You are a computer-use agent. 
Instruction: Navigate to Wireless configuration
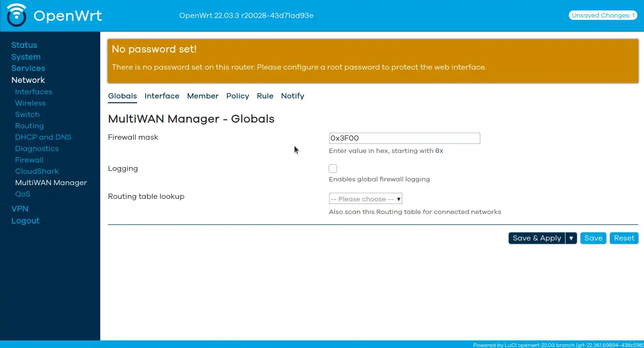pyautogui.click(x=30, y=103)
